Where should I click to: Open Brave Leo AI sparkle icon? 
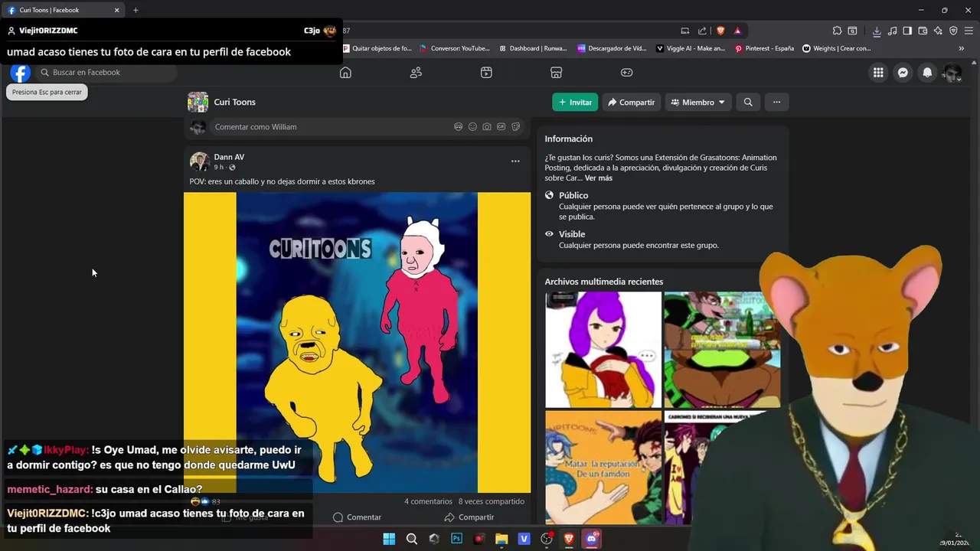(x=938, y=31)
